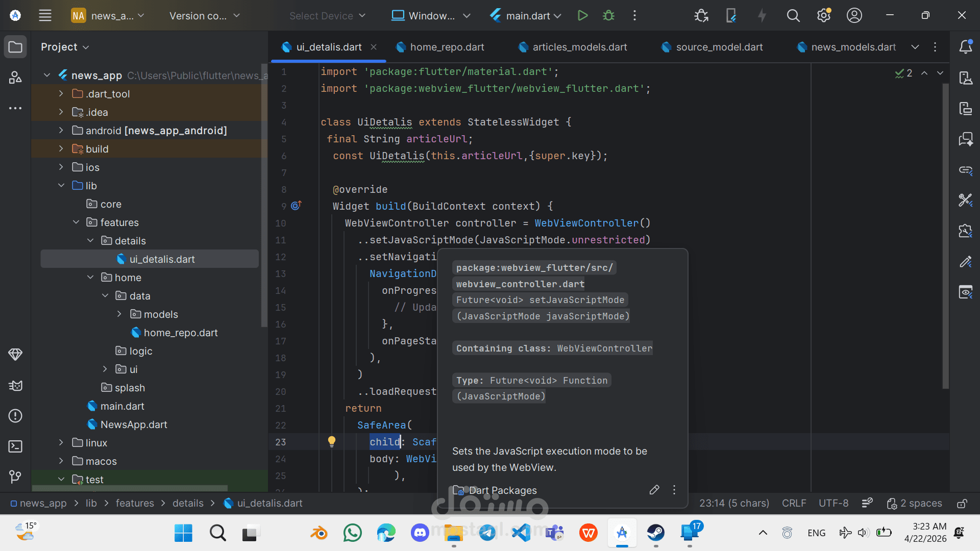Switch to the home_repo.dart tab
The height and width of the screenshot is (551, 980).
pos(447,47)
